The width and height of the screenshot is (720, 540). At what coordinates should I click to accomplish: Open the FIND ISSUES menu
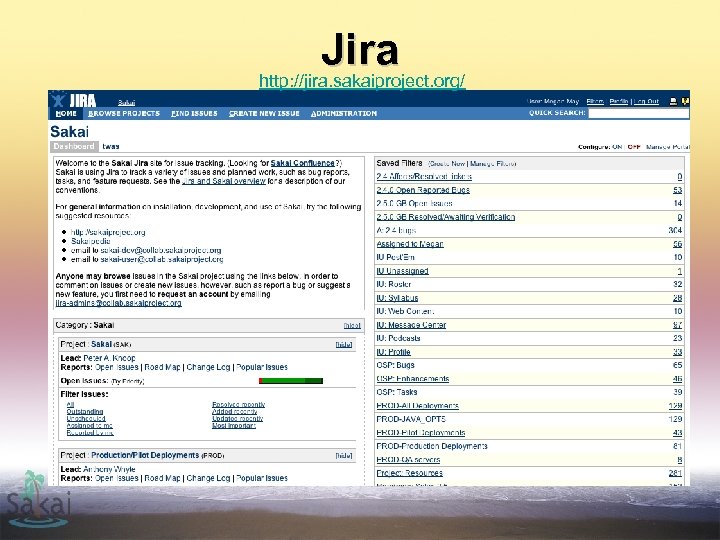tap(194, 113)
